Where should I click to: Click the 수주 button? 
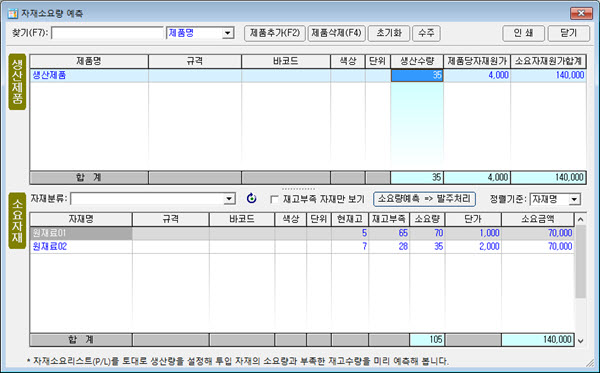(x=426, y=33)
